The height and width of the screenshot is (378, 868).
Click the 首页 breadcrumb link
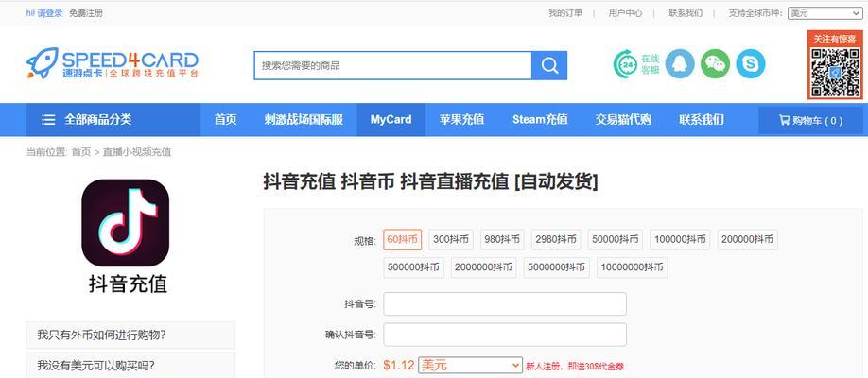[80, 152]
